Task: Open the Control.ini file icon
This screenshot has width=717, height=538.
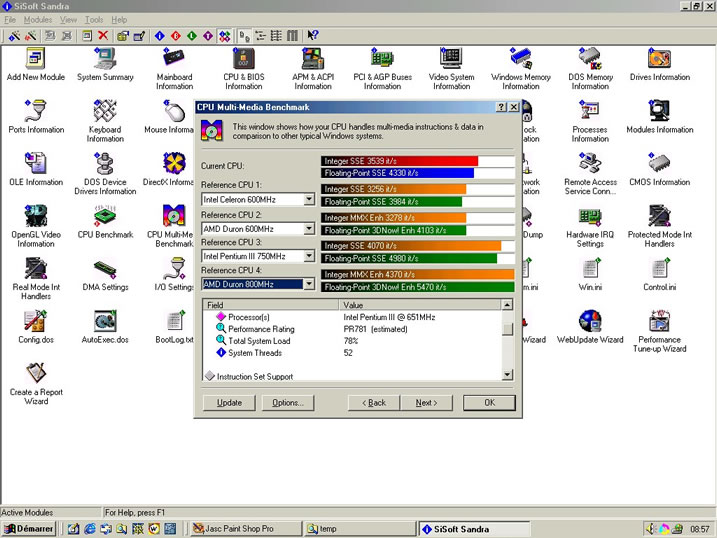Action: coord(659,275)
